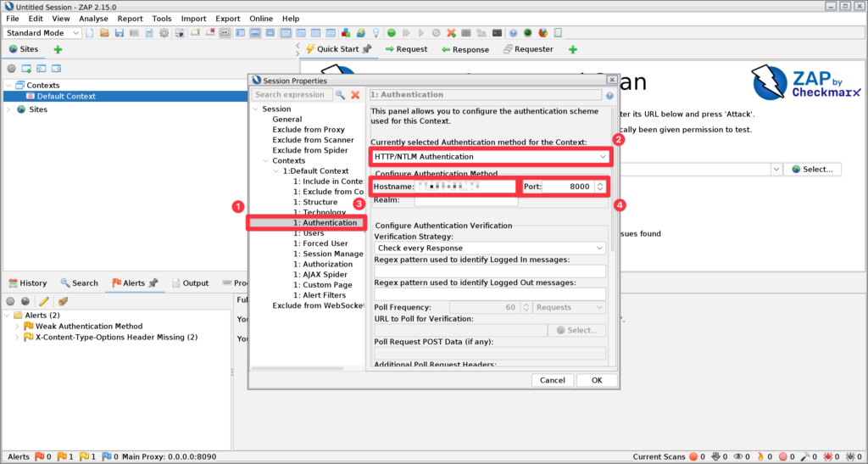Screen dimensions: 868x464
Task: Click the broom Delete All Alerts icon
Action: [x=63, y=301]
